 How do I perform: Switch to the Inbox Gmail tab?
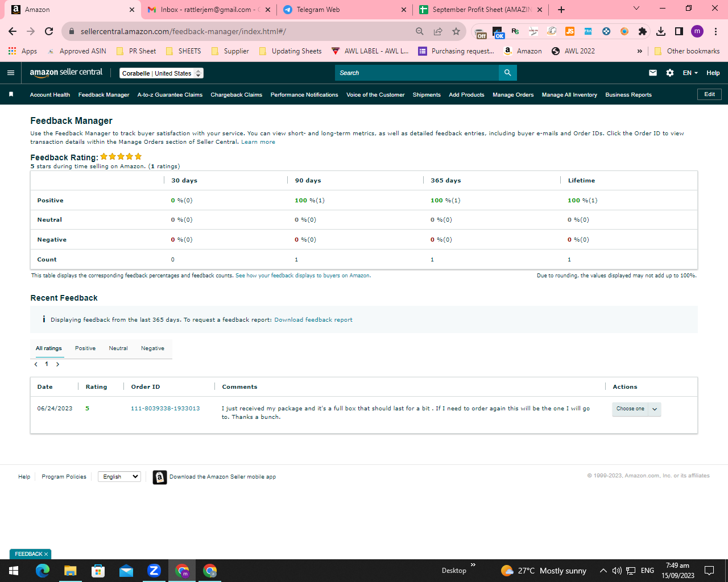pos(208,10)
